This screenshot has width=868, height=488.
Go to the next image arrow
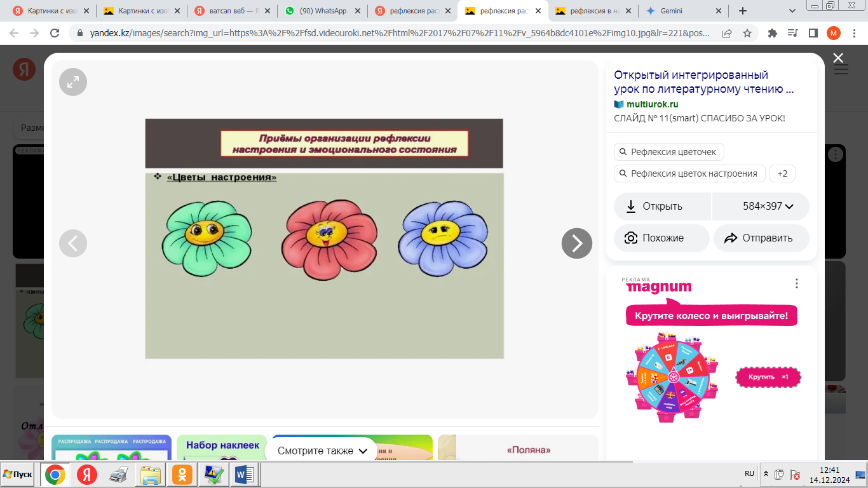[576, 243]
